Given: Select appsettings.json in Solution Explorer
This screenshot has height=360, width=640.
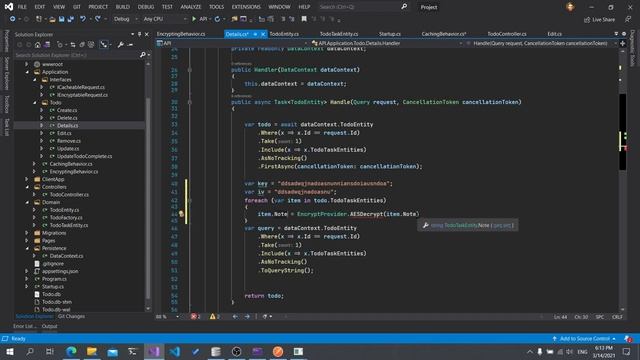Looking at the screenshot, I should pyautogui.click(x=60, y=271).
